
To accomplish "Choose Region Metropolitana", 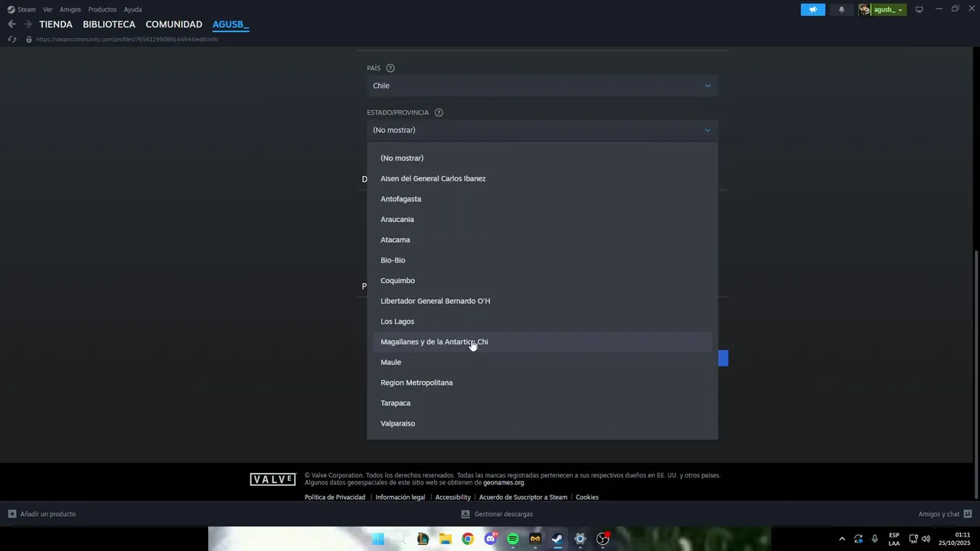I will coord(542,383).
